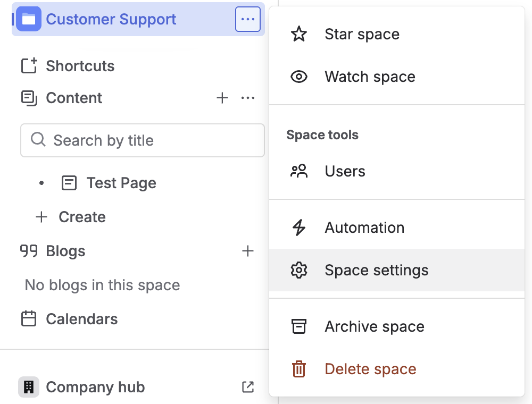
Task: Click the Delete space trash icon
Action: click(x=299, y=369)
